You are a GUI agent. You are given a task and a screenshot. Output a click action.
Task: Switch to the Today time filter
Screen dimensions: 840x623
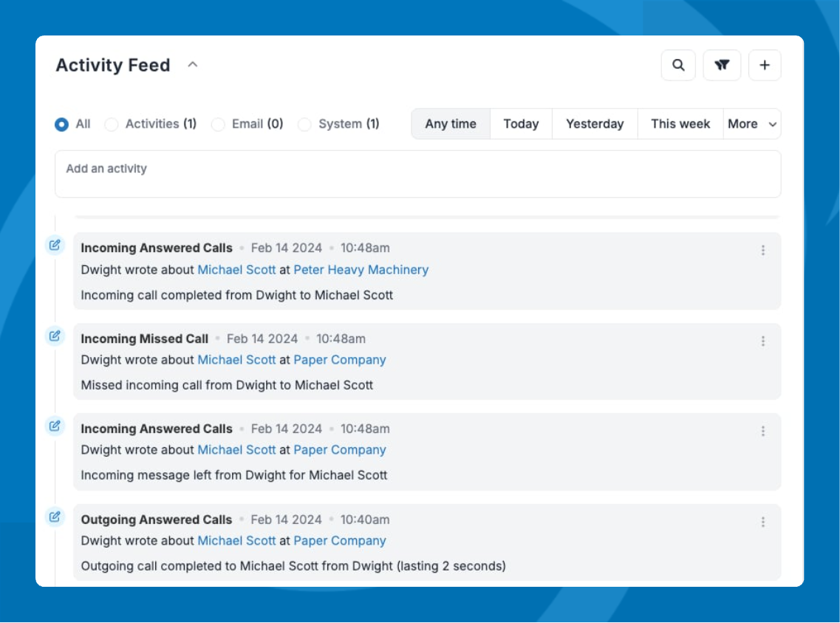point(521,124)
